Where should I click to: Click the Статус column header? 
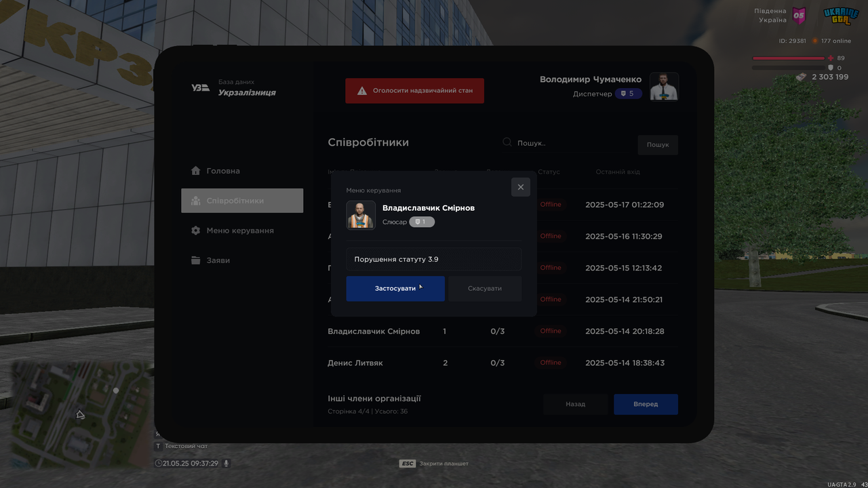[x=549, y=172]
